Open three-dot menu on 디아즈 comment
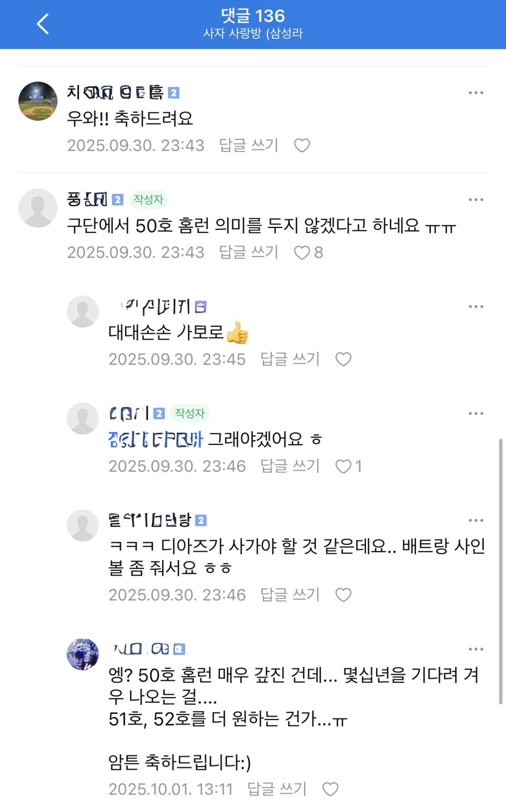 [476, 520]
